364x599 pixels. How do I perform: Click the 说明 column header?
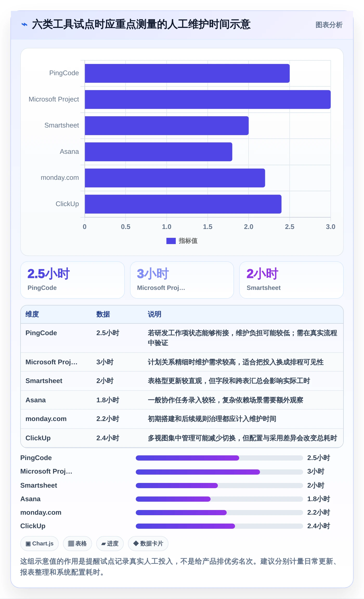[154, 314]
